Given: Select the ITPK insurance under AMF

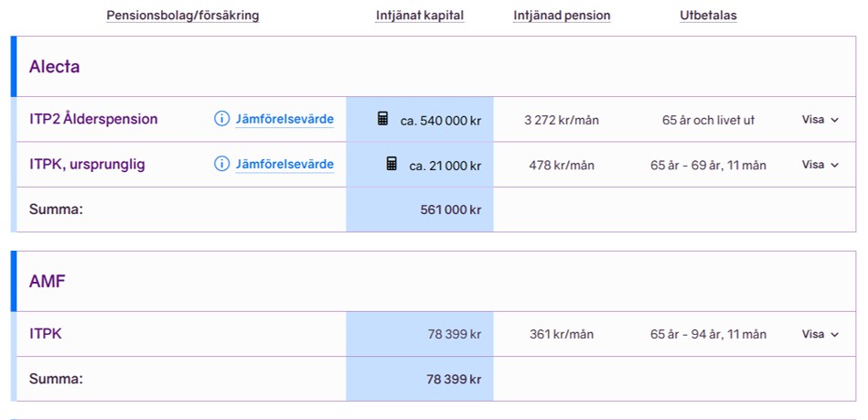Looking at the screenshot, I should pos(46,334).
